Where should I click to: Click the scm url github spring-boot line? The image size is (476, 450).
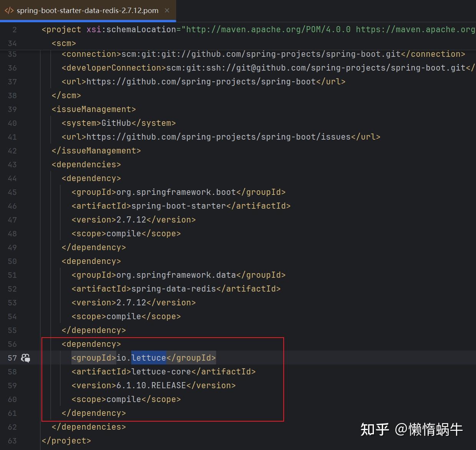203,82
